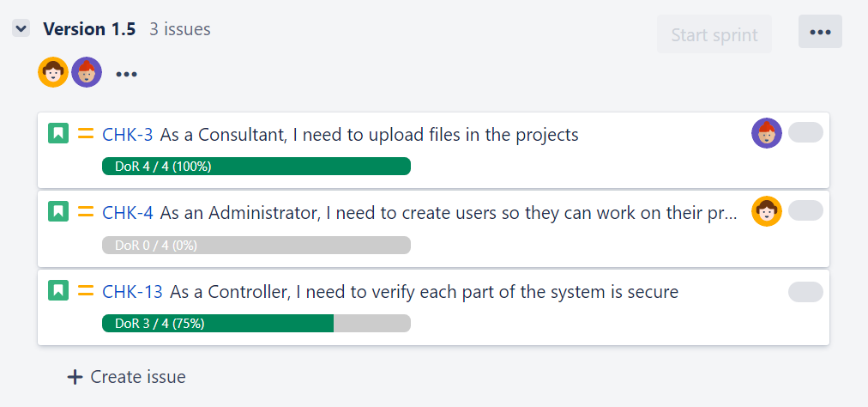Show more assignee filters ellipsis
Image resolution: width=868 pixels, height=407 pixels.
pos(126,75)
